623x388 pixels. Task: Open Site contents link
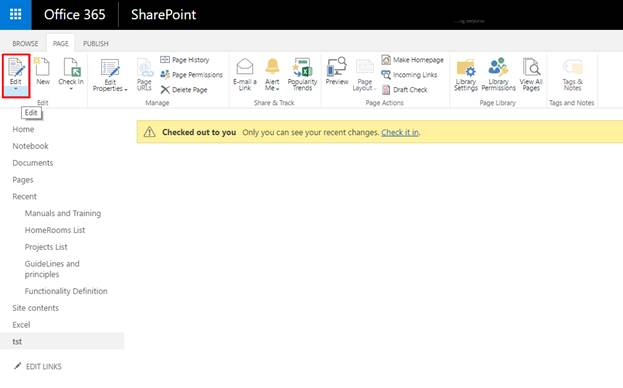coord(35,308)
